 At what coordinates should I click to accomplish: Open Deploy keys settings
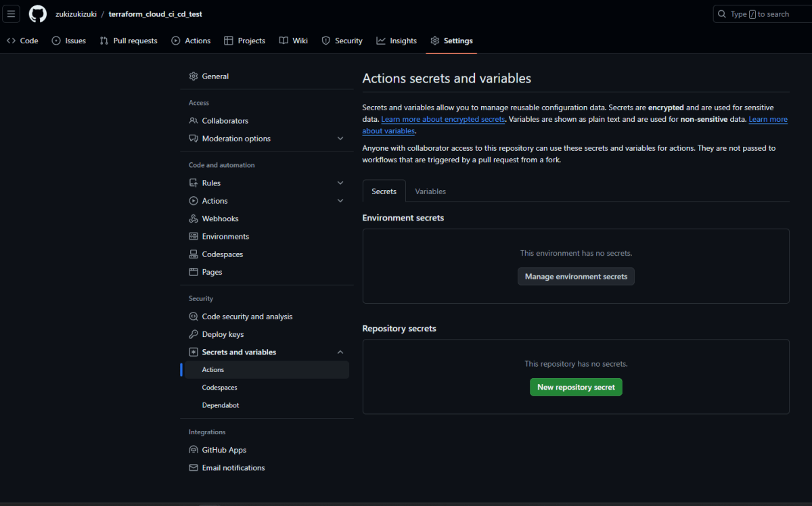tap(267, 334)
